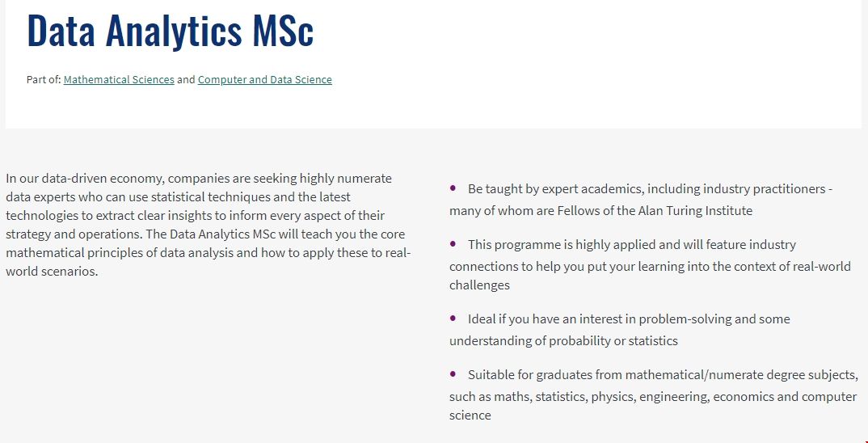Click the bullet dot before 'Ideal if'

[x=453, y=318]
